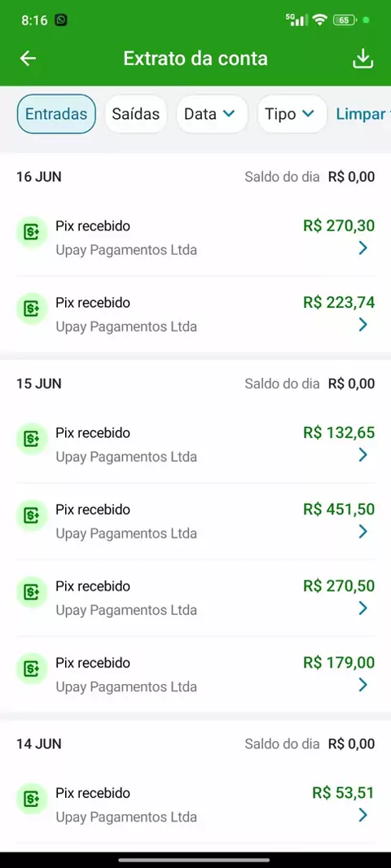The width and height of the screenshot is (391, 868).
Task: Toggle the Saídas filter chip
Action: tap(136, 114)
